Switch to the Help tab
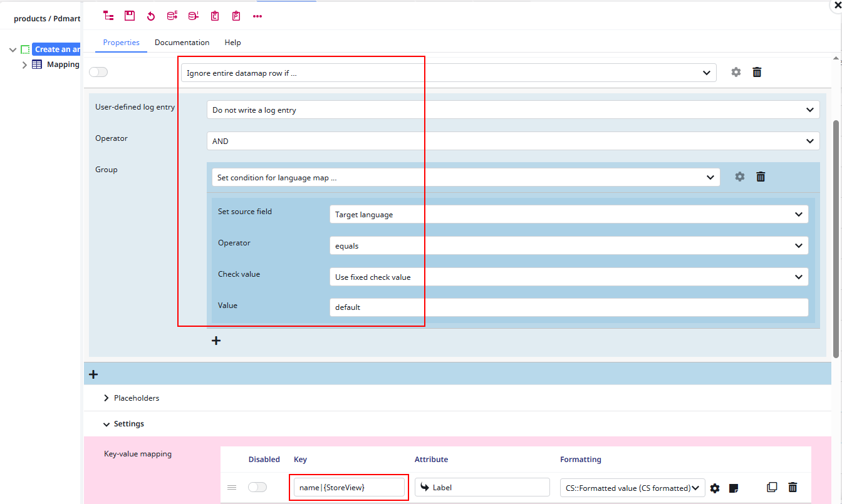This screenshot has width=842, height=504. point(233,43)
